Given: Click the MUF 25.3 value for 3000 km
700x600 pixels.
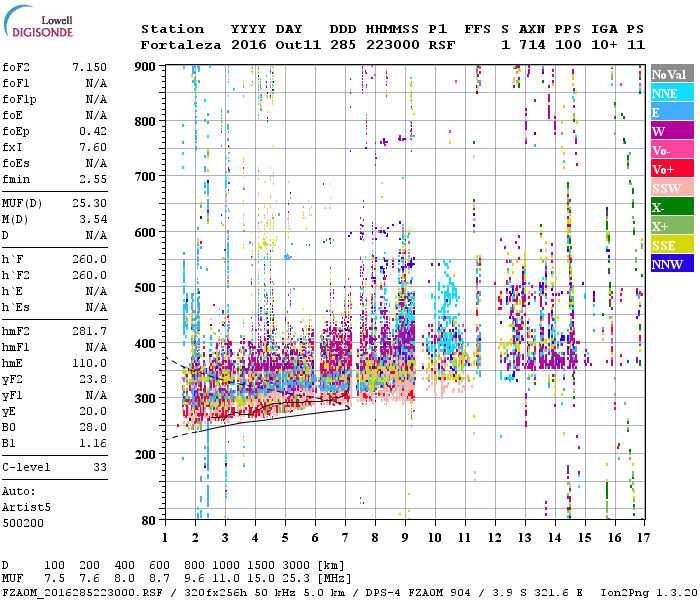Looking at the screenshot, I should pos(296,579).
